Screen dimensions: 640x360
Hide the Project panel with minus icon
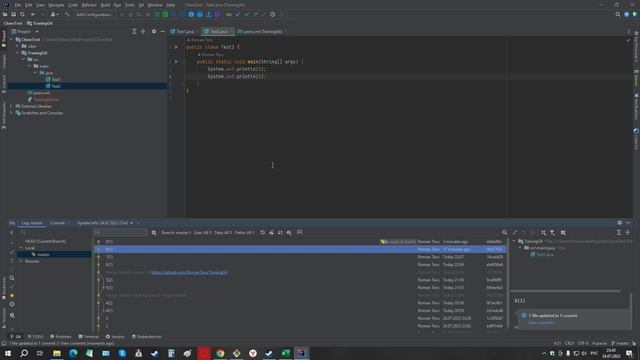coord(162,31)
